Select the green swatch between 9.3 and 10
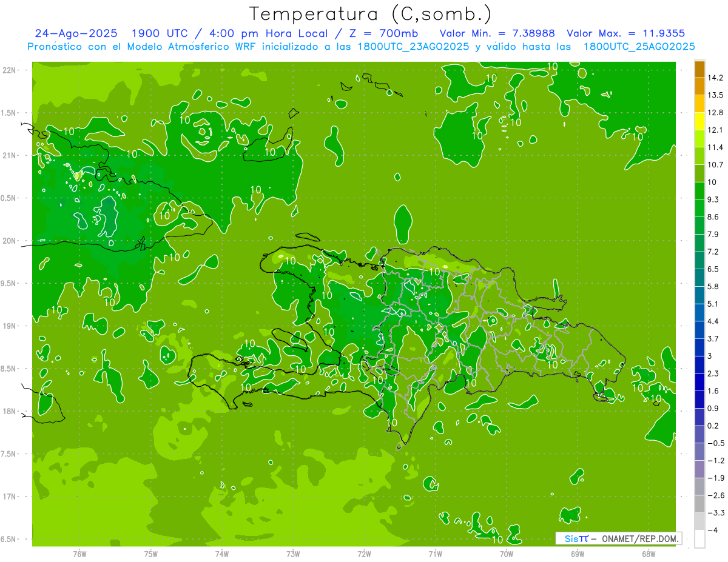The height and width of the screenshot is (562, 728). (x=699, y=191)
